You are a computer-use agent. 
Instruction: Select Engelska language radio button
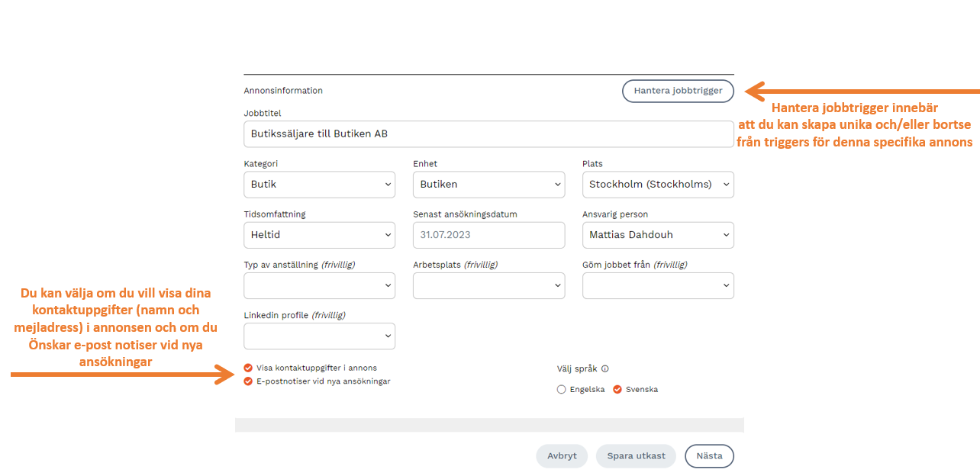click(x=562, y=390)
